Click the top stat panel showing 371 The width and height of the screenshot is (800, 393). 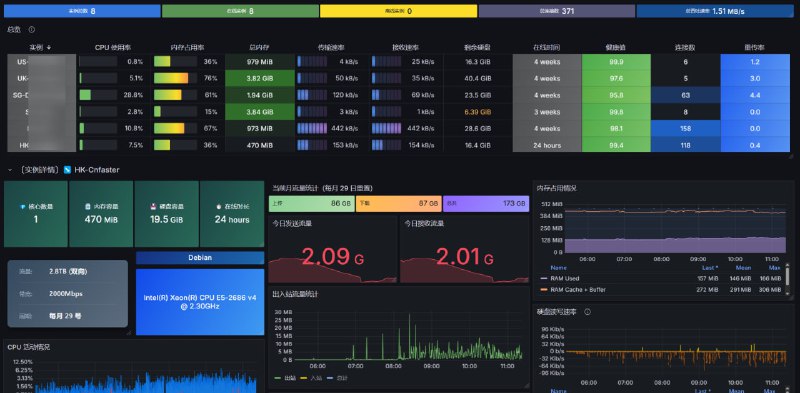coord(557,11)
